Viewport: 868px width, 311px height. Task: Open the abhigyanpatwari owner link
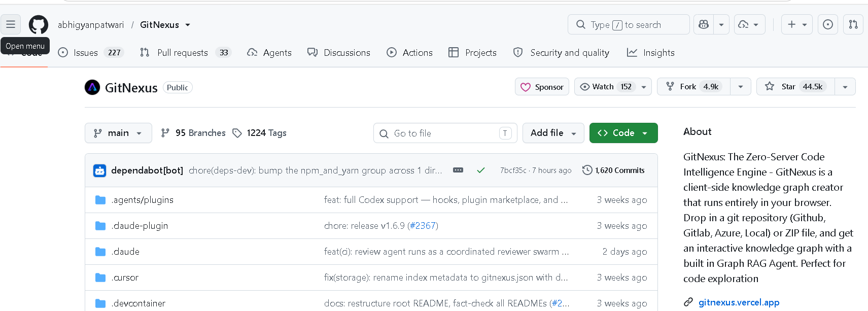91,25
